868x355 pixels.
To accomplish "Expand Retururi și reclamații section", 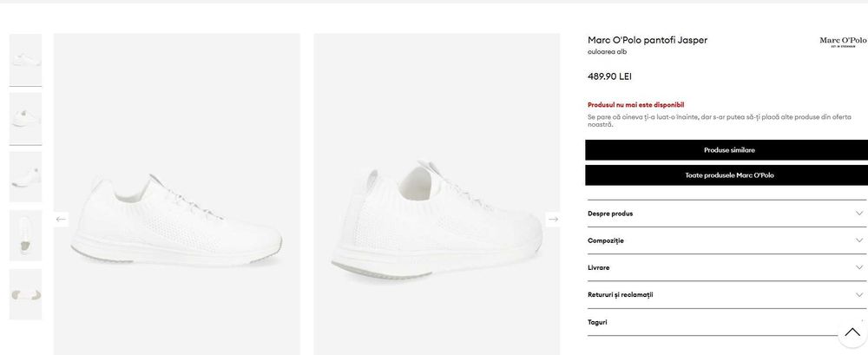I will coord(726,294).
